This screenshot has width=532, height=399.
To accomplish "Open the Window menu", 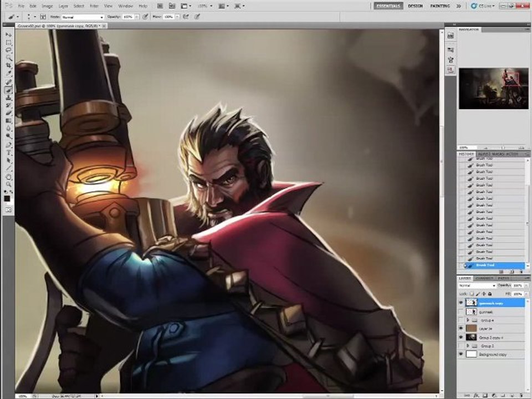I will pyautogui.click(x=125, y=6).
